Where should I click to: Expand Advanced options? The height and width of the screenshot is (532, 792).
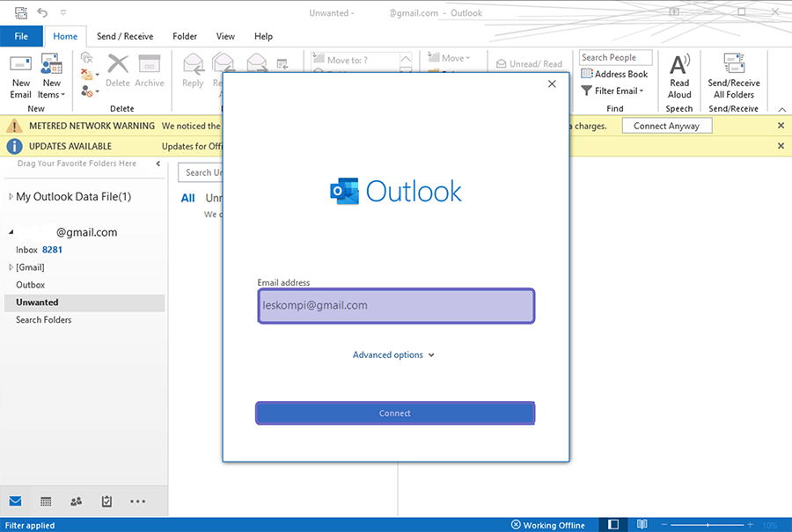[393, 355]
